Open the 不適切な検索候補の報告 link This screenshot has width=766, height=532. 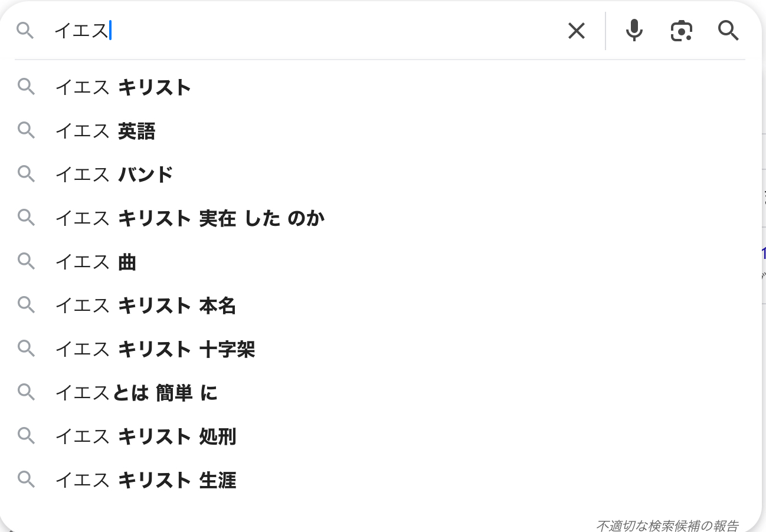667,525
